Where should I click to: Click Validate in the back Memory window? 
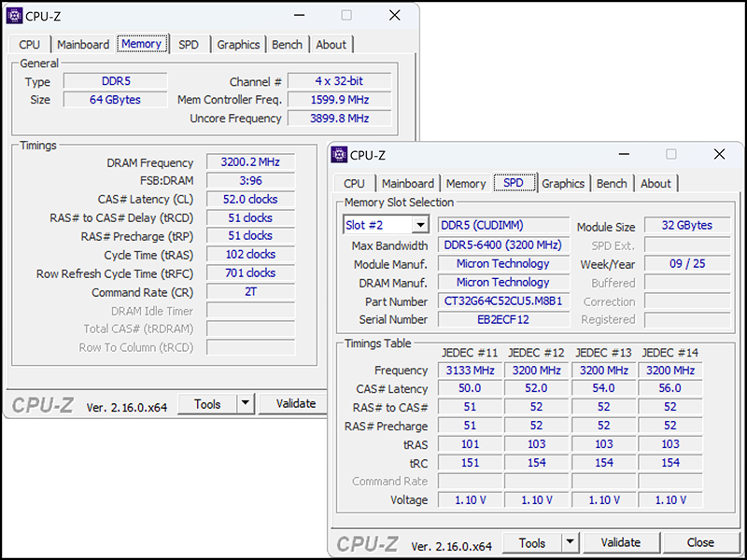(293, 404)
